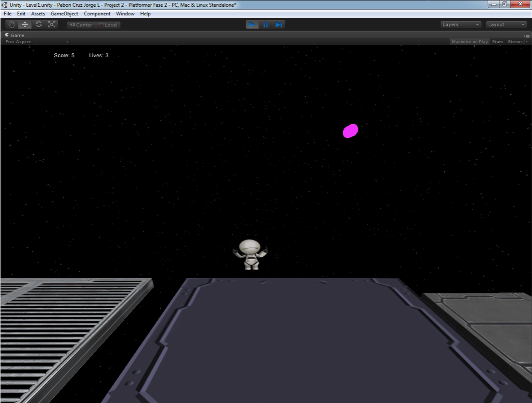
Task: Open the GameObject menu
Action: tap(64, 14)
